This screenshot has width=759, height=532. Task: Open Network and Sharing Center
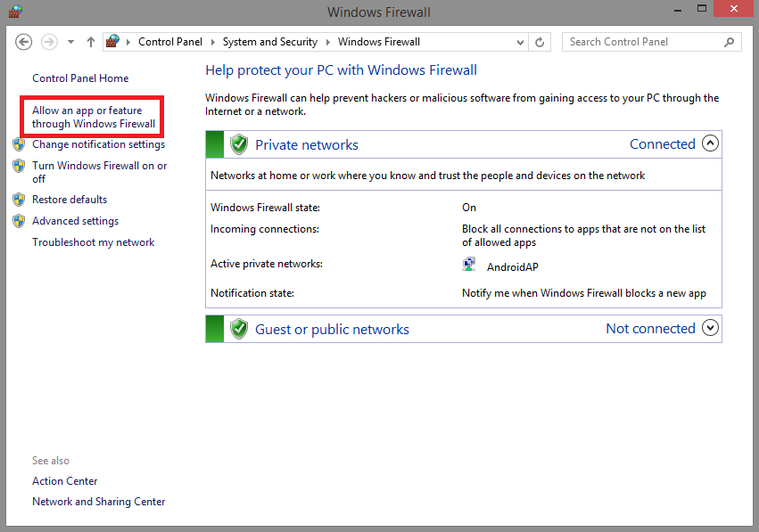98,502
